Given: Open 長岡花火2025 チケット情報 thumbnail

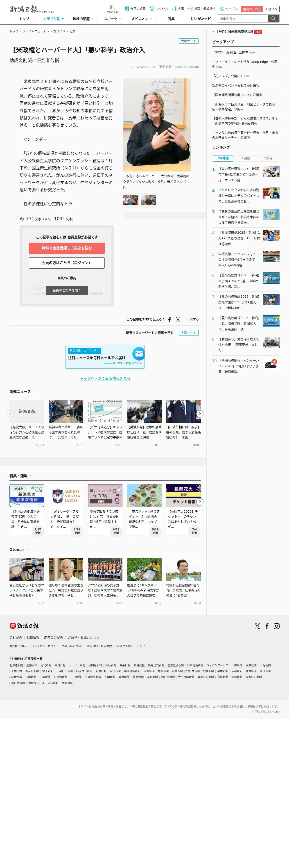Looking at the screenshot, I should pyautogui.click(x=183, y=496).
